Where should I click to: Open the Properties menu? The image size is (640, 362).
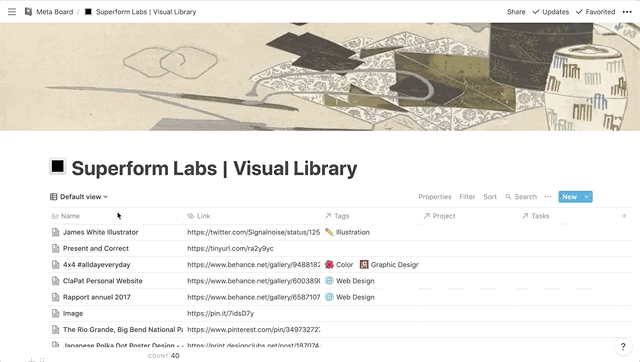coord(435,197)
